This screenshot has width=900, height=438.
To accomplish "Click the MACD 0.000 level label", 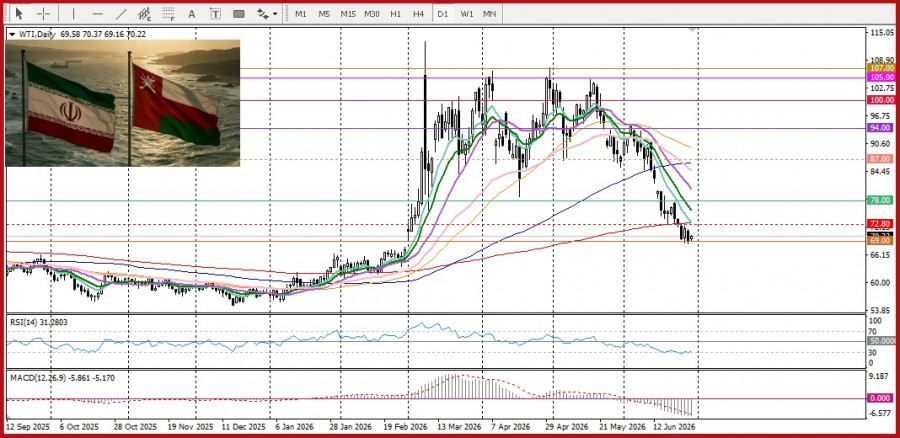I will point(882,398).
